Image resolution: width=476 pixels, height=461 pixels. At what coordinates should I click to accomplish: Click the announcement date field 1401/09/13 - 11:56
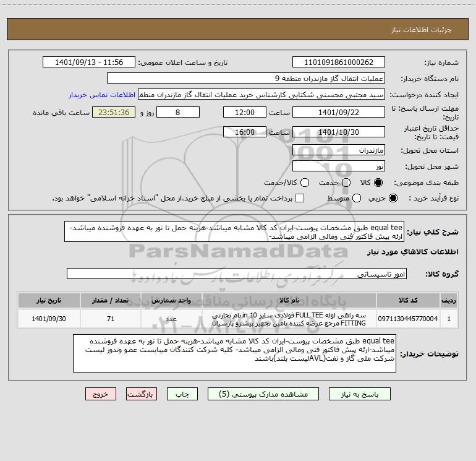point(89,62)
